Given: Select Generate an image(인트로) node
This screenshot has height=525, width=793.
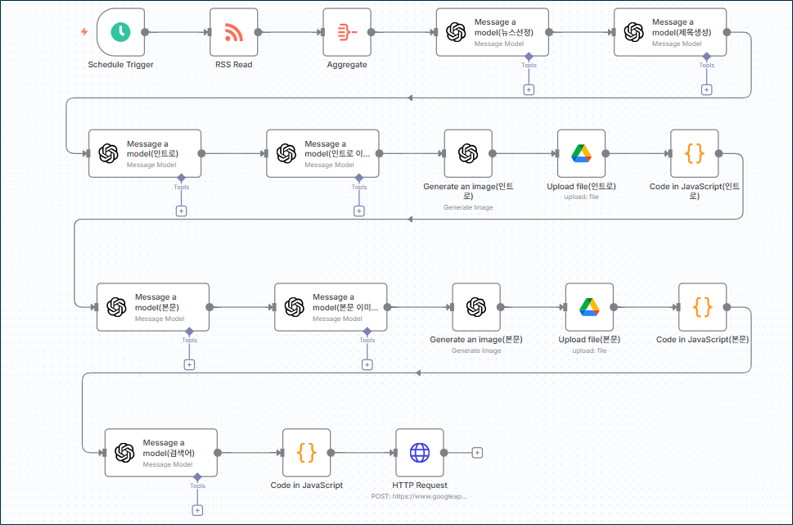Looking at the screenshot, I should 468,153.
